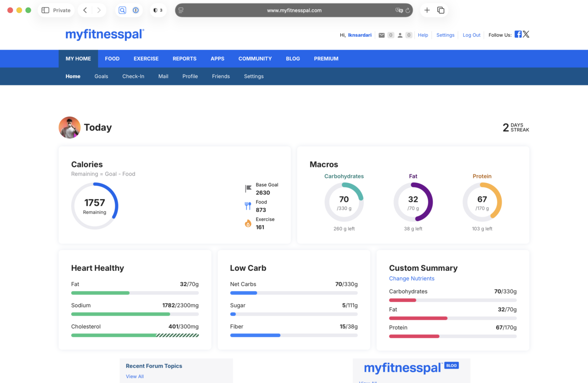Open the X (Twitter) social link
588x383 pixels.
526,34
